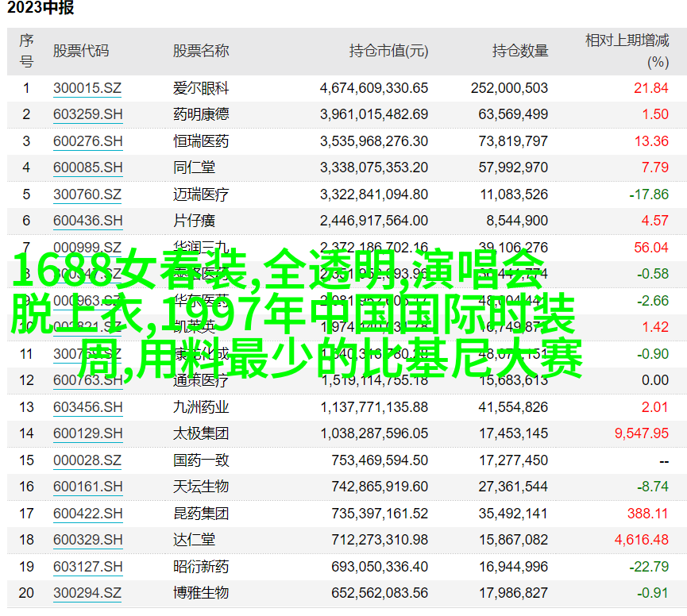Click stock code link 600329.SH
This screenshot has width=687, height=616.
(x=87, y=539)
